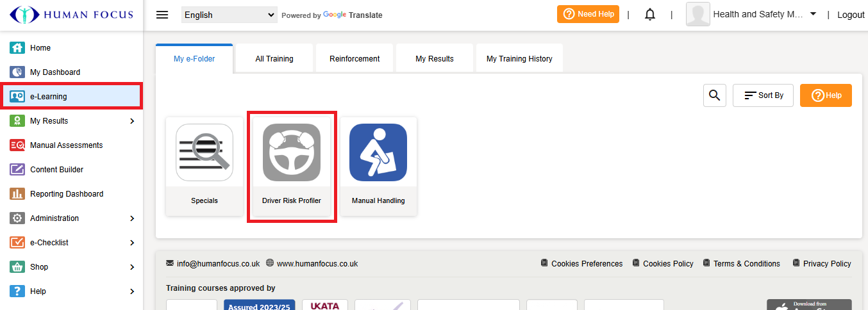Click the Home sidebar icon

point(17,48)
